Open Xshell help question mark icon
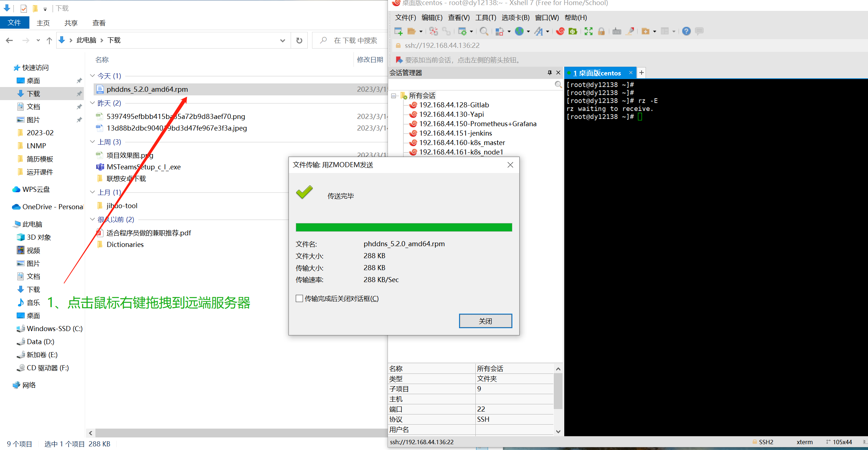The width and height of the screenshot is (868, 450). tap(686, 32)
